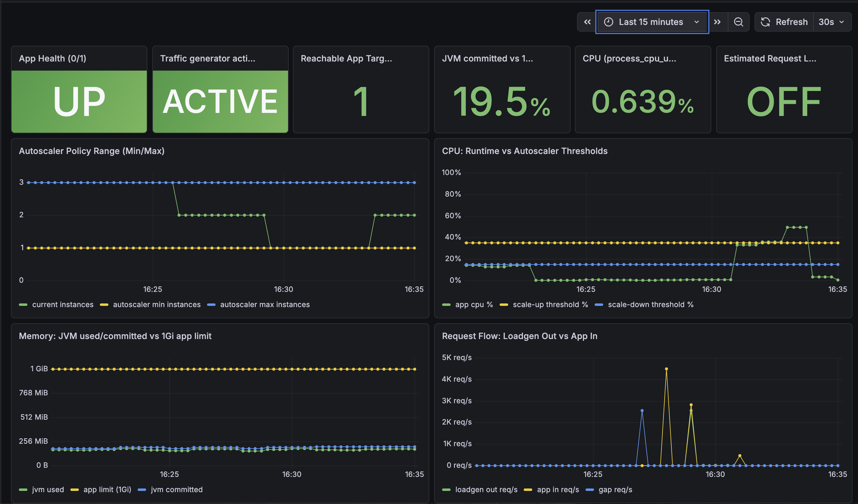Screen dimensions: 858x504
Task: Click the OFF estimated request value
Action: pos(784,101)
